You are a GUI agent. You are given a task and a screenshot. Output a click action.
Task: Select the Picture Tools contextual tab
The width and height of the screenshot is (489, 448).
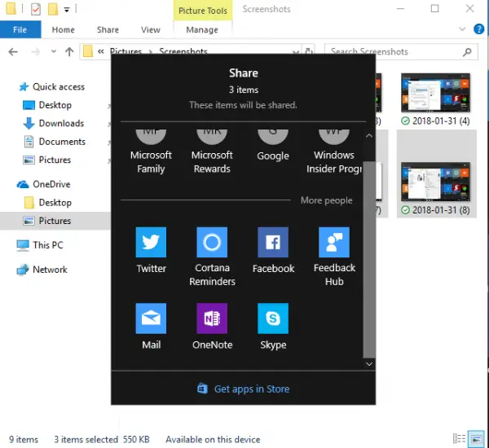pos(203,11)
